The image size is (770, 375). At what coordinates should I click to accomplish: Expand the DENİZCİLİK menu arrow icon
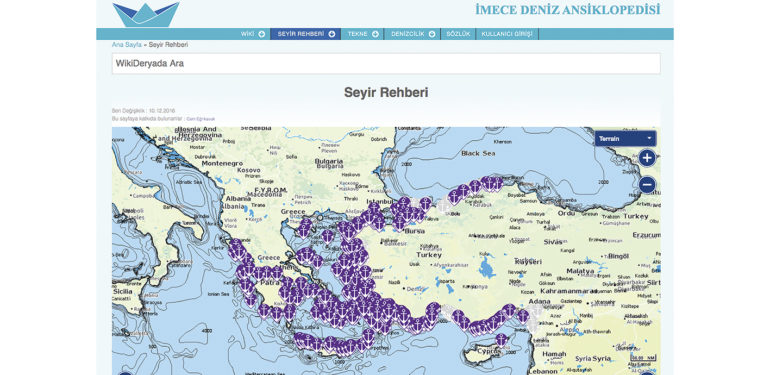click(x=432, y=34)
